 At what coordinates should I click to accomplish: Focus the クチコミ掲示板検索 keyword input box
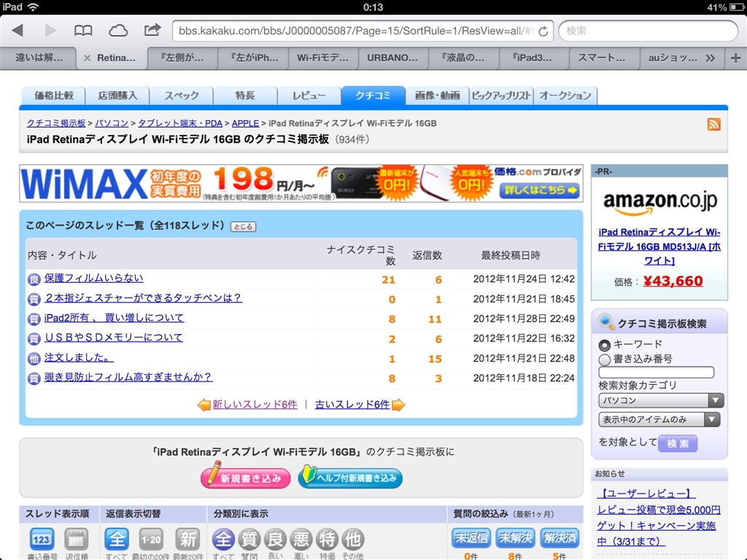[x=657, y=373]
